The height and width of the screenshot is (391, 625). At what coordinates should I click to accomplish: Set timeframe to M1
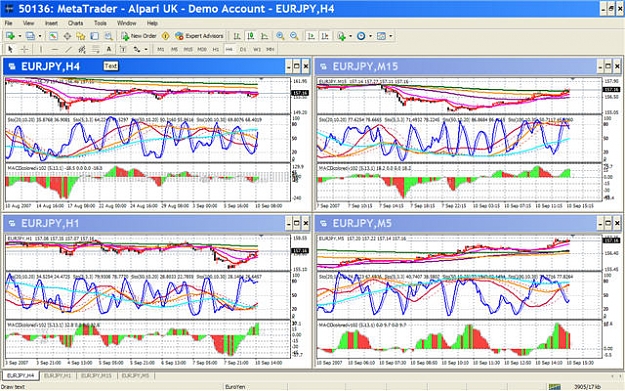161,49
